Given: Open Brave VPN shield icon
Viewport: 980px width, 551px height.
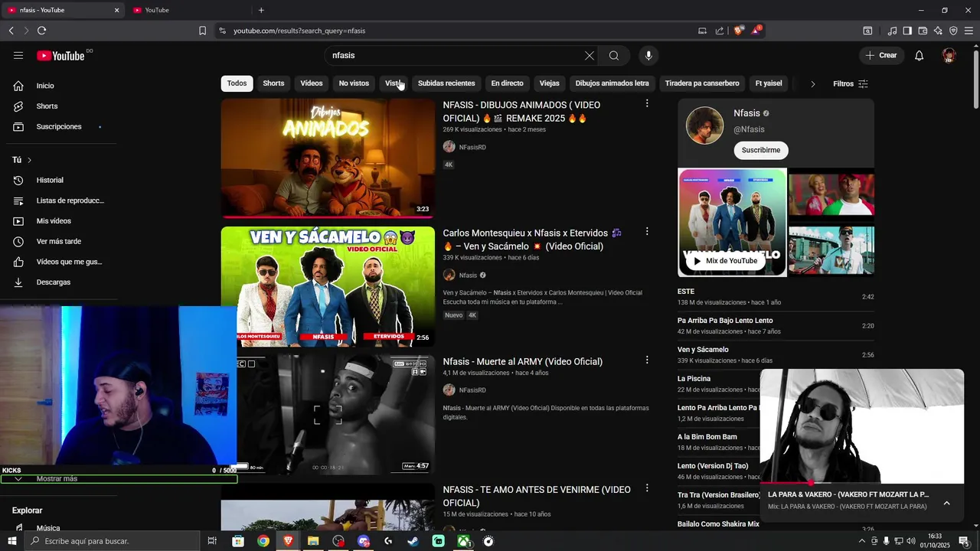Looking at the screenshot, I should [953, 31].
